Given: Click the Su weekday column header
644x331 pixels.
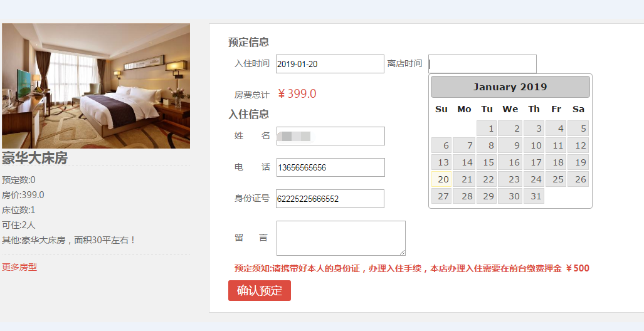Looking at the screenshot, I should (441, 109).
